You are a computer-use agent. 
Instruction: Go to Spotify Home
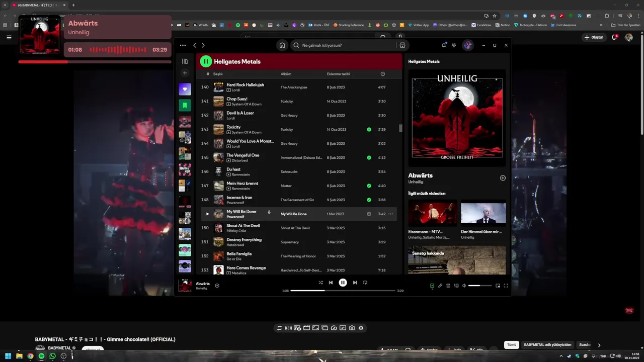point(282,45)
